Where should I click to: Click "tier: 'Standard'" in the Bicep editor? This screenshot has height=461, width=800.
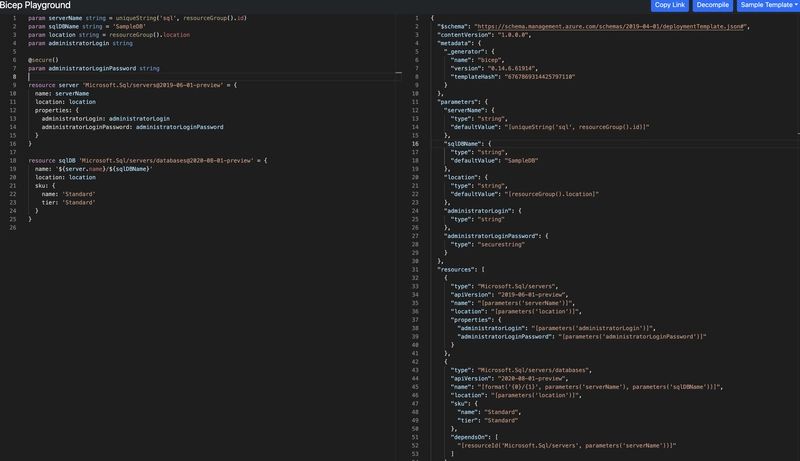[68, 202]
